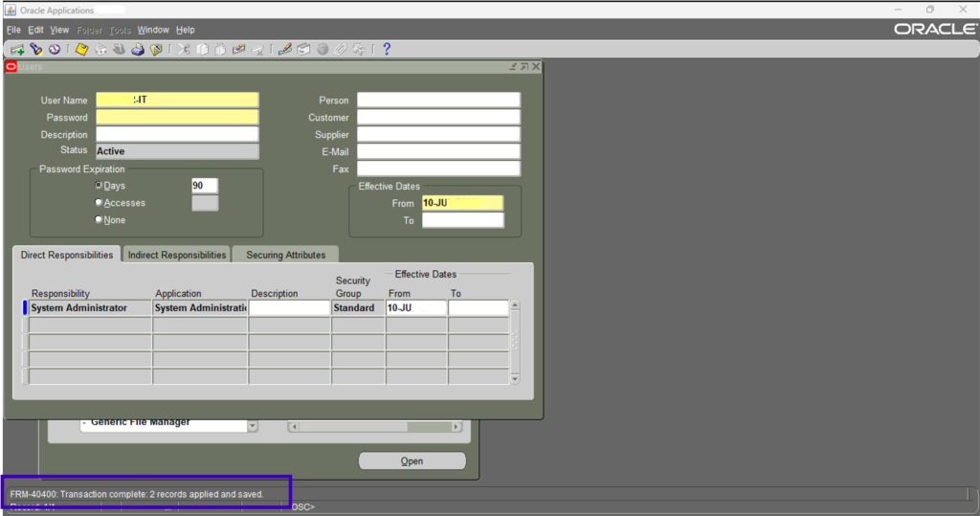Click Navigator horizontal scrollbar left arrow
Screen dimensions: 980x516
point(294,427)
